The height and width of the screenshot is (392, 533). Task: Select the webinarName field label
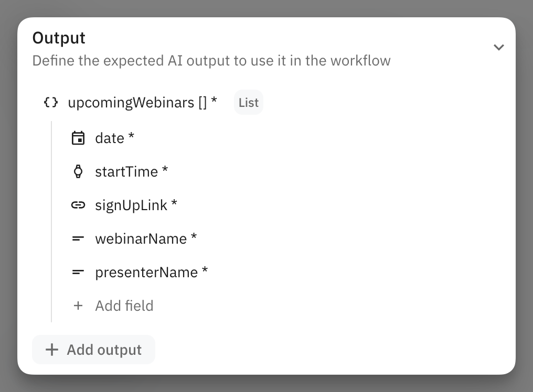pyautogui.click(x=140, y=238)
